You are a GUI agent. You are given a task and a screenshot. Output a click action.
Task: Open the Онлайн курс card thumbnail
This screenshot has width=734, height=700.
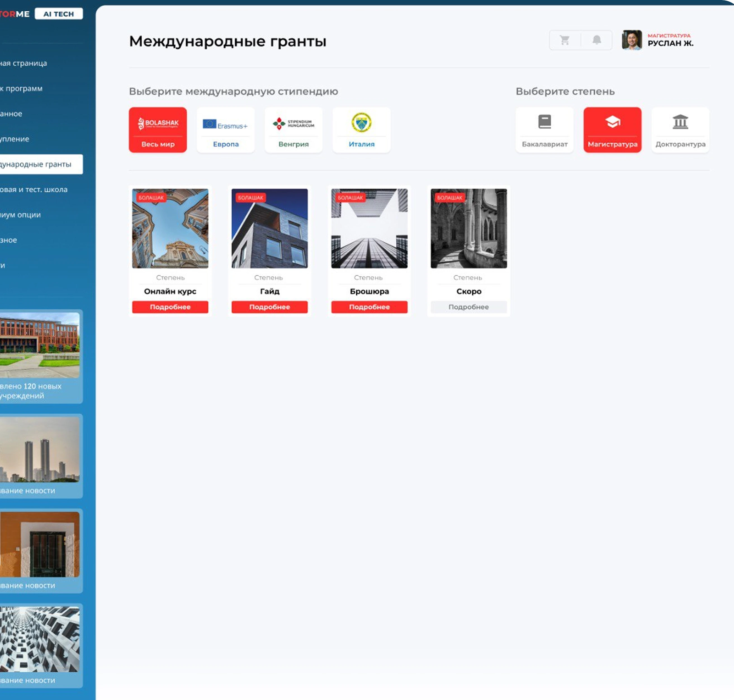click(170, 228)
